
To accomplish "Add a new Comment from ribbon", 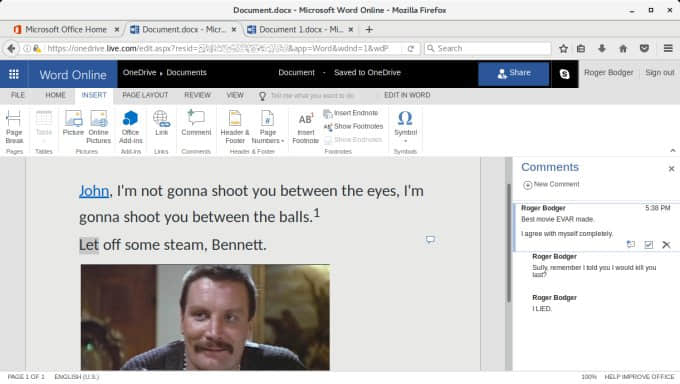I will pos(196,123).
